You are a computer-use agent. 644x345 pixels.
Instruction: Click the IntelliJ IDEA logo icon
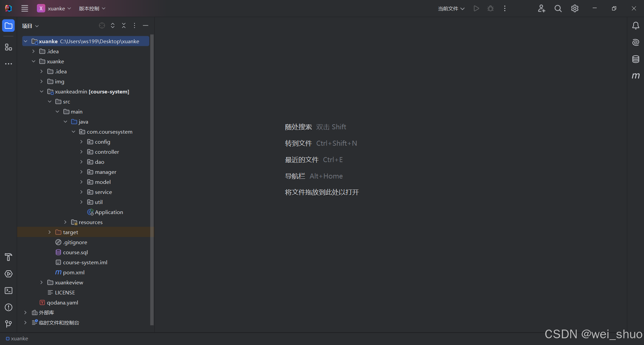[x=8, y=8]
